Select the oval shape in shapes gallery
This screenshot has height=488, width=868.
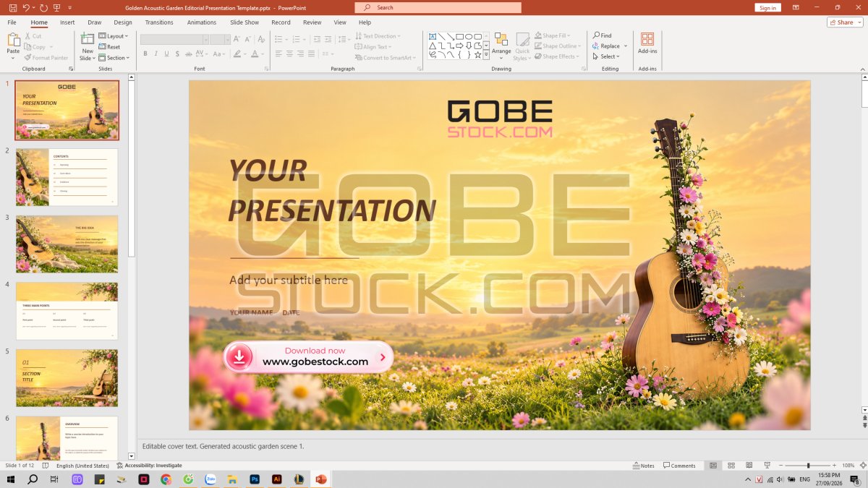tap(469, 36)
